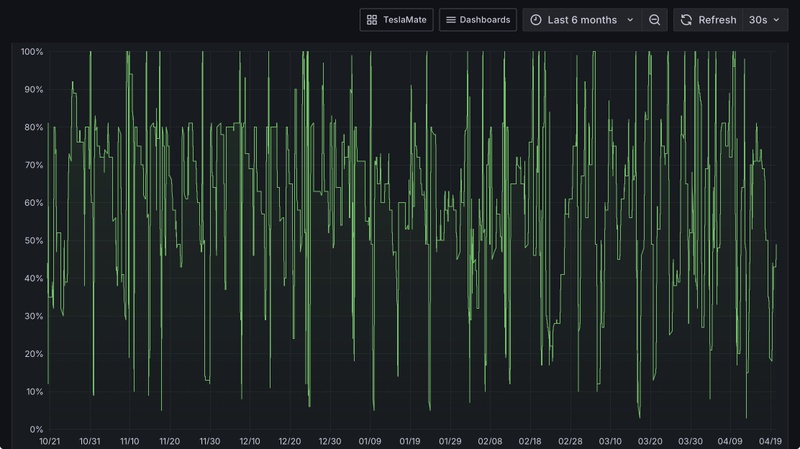Viewport: 800px width, 449px height.
Task: Open the TeslaMate dashboards menu
Action: (396, 20)
